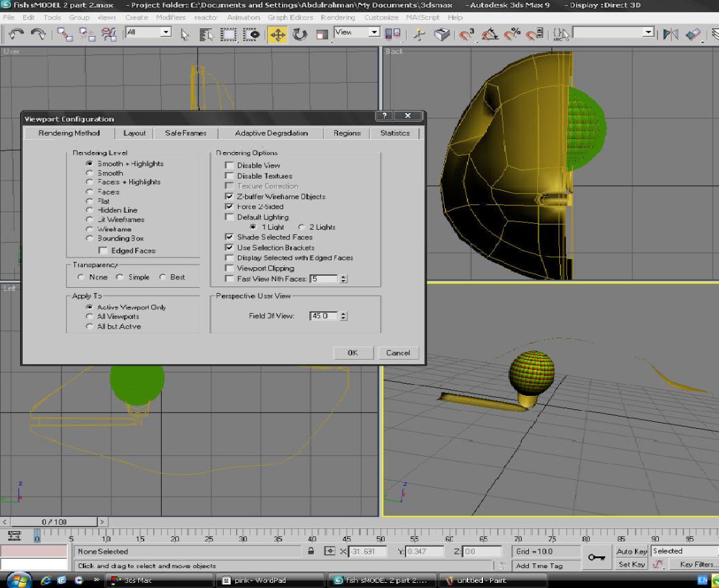Screen dimensions: 719x588
Task: Toggle the Angle Snap icon
Action: pyautogui.click(x=489, y=35)
